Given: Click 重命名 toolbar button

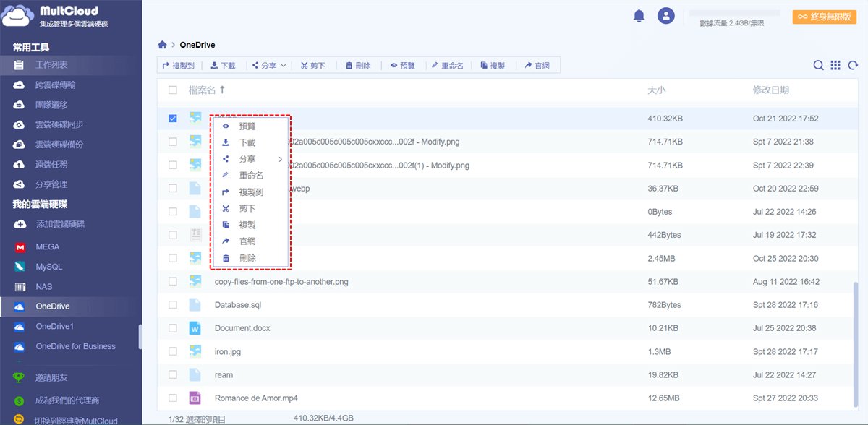Looking at the screenshot, I should [448, 66].
